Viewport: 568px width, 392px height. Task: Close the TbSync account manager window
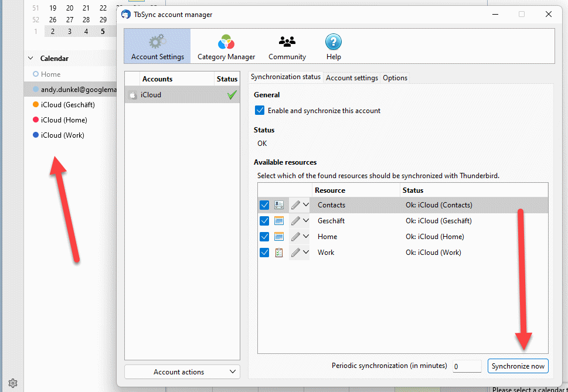click(549, 15)
